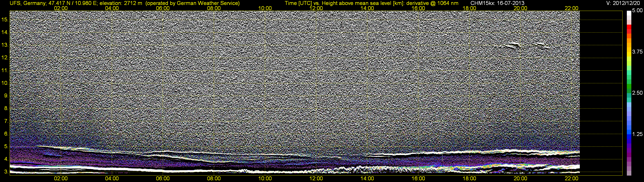Click the '9.' height axis label

(6, 96)
